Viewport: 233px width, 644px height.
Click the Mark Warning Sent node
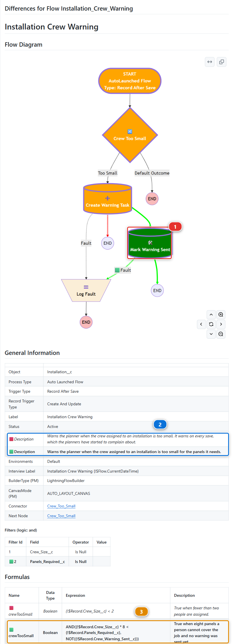tap(150, 243)
